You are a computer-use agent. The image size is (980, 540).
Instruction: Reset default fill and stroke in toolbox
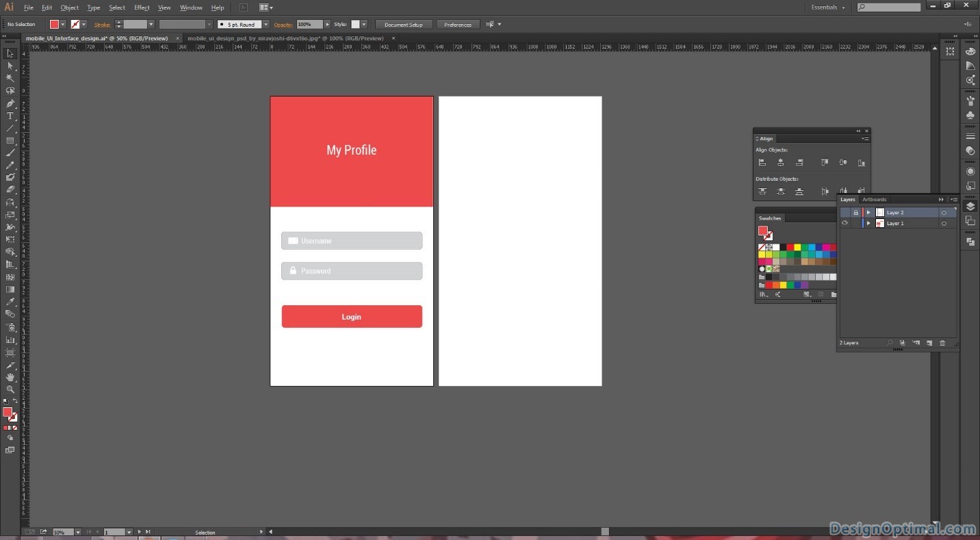[x=5, y=401]
